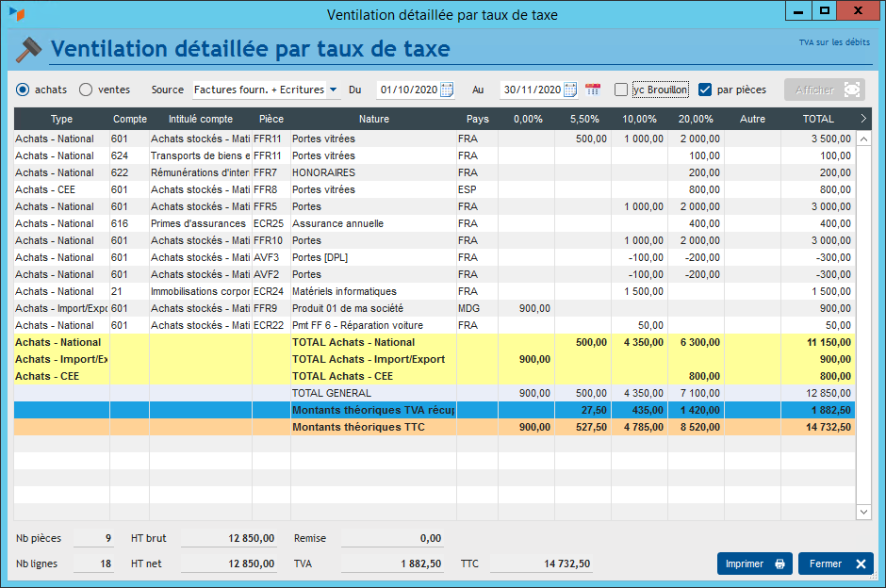Click the TVA sur les débits link

pos(833,42)
